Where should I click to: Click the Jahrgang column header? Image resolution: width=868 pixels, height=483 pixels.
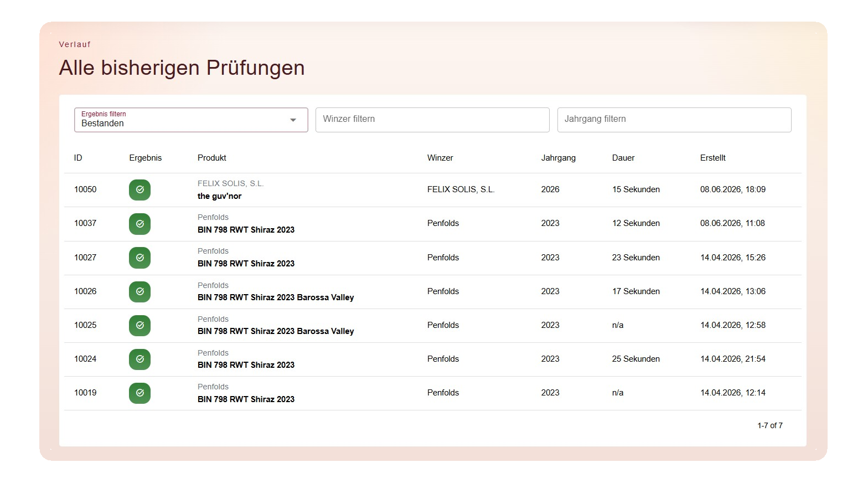[x=559, y=158]
